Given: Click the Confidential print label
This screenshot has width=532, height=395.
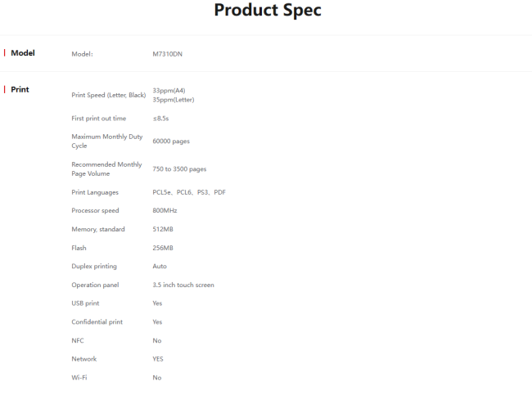Looking at the screenshot, I should click(97, 322).
